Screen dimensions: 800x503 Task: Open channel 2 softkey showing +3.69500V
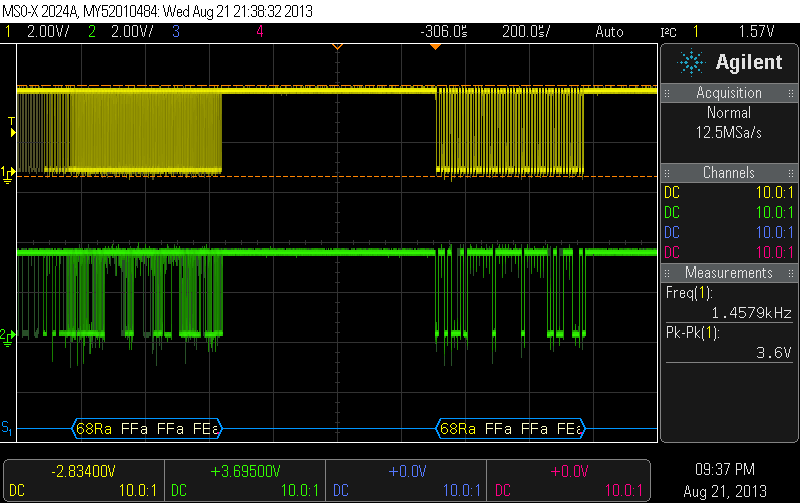pos(245,481)
